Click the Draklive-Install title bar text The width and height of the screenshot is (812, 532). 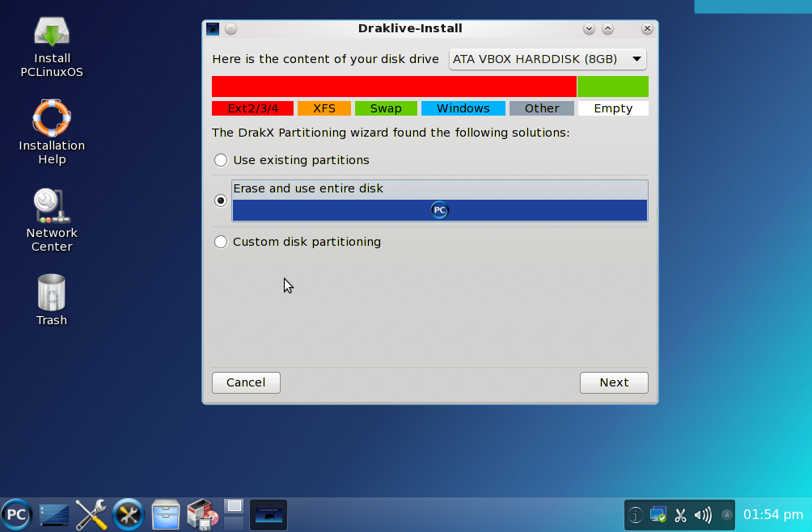[x=410, y=28]
